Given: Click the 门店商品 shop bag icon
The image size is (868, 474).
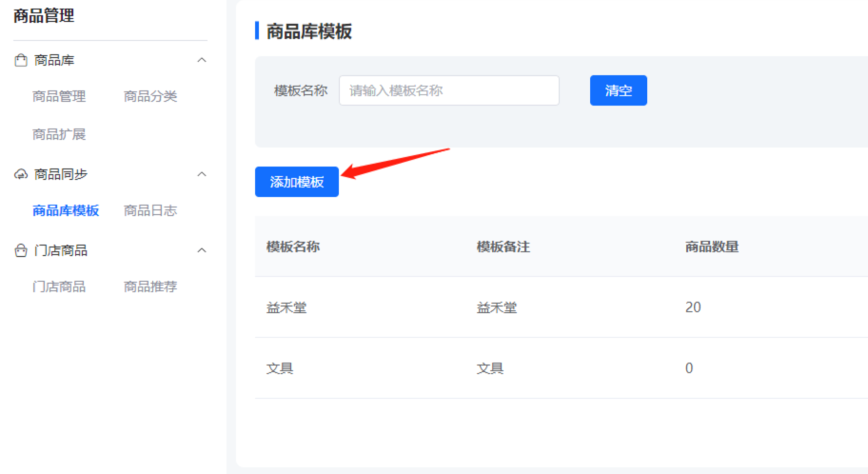Looking at the screenshot, I should coord(21,250).
